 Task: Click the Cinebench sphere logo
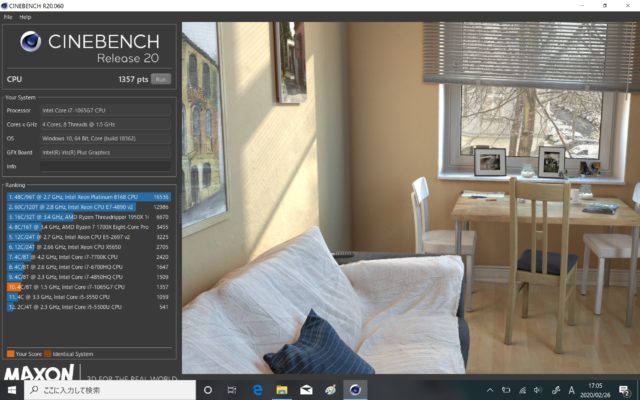click(x=31, y=42)
